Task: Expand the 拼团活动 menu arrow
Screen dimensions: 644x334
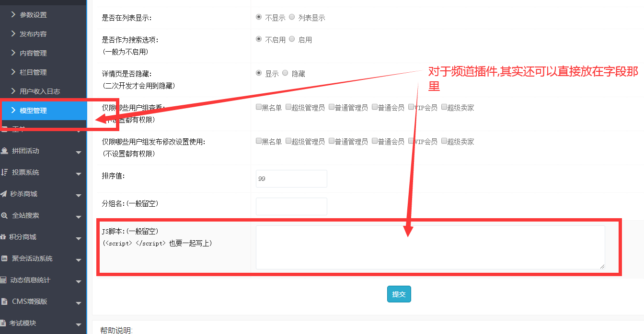Action: pos(79,153)
